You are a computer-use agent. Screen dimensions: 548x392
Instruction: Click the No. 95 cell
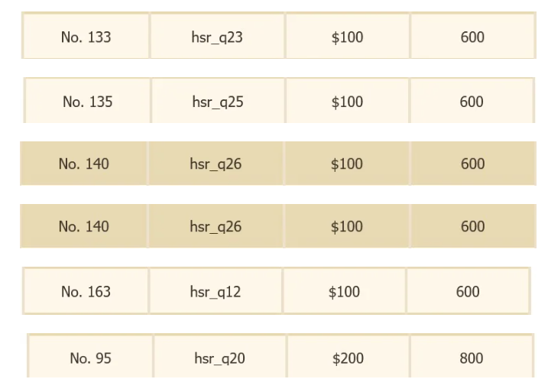[x=90, y=358]
